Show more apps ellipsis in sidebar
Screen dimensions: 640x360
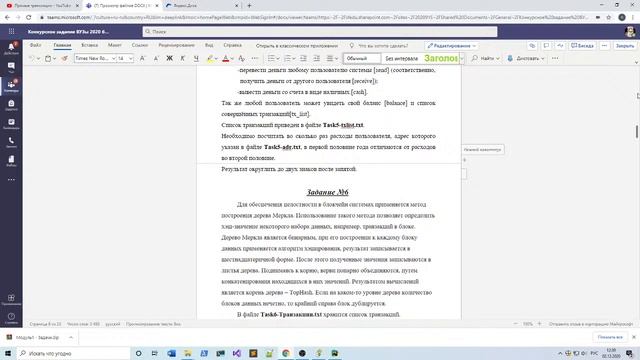11,180
